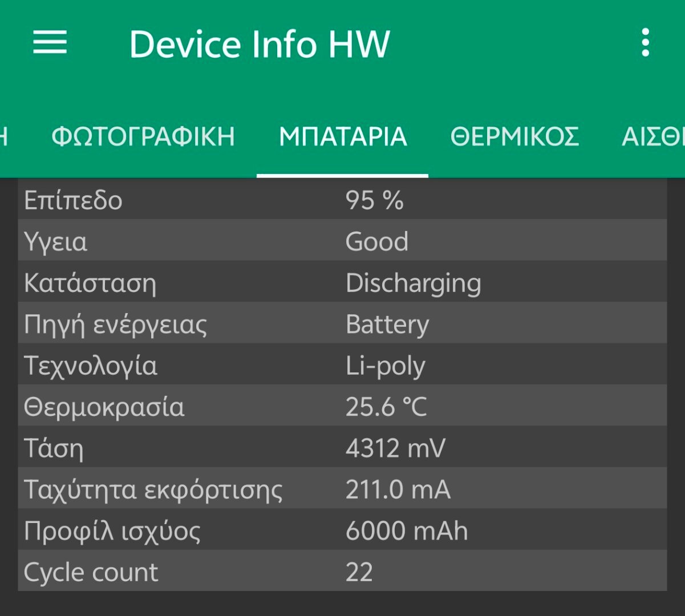Open the partially visible ΑΙΣΘ tab
Viewport: 685px width, 616px height.
click(x=653, y=137)
